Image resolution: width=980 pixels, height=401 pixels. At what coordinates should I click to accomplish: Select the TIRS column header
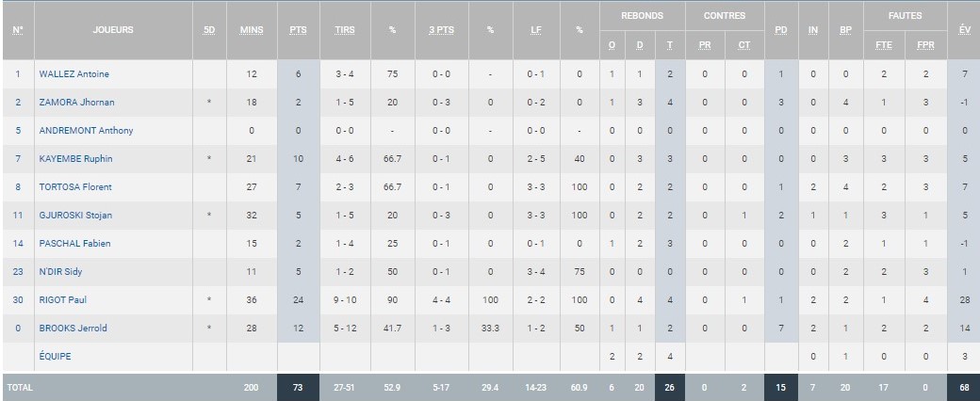point(345,30)
